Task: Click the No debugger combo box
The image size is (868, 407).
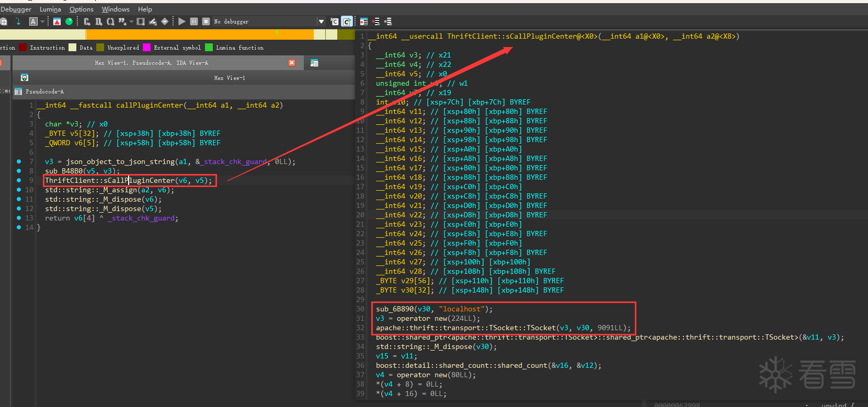Action: click(268, 21)
